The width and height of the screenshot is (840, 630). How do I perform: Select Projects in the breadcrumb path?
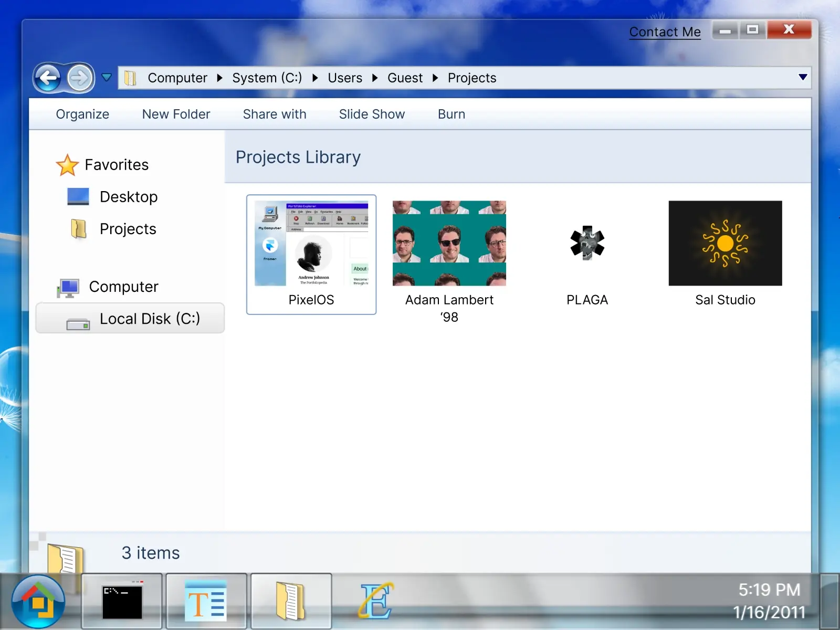pos(472,78)
